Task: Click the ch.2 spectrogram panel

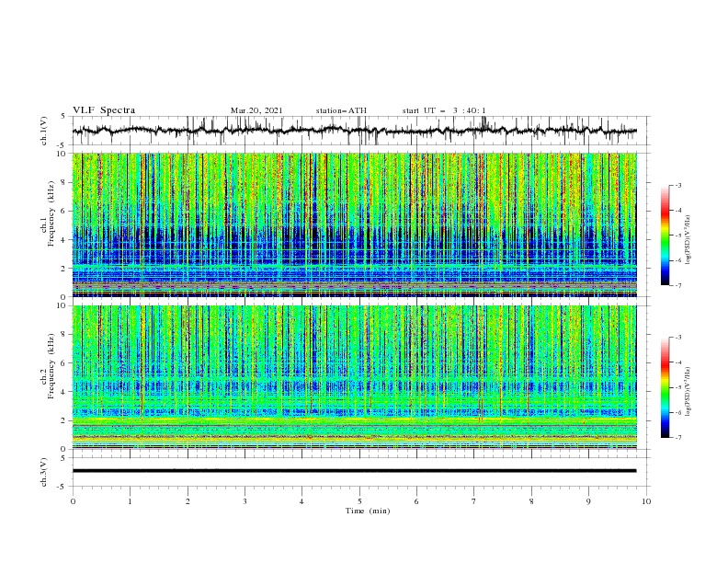Action: tap(355, 377)
